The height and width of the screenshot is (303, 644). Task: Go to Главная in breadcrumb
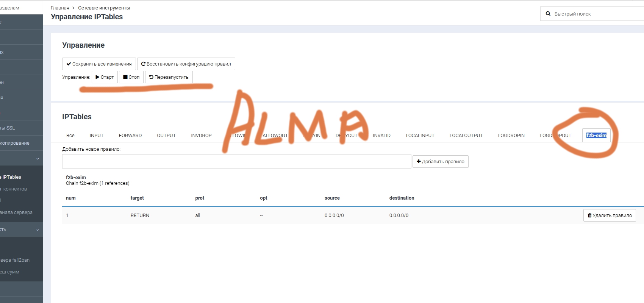click(60, 8)
